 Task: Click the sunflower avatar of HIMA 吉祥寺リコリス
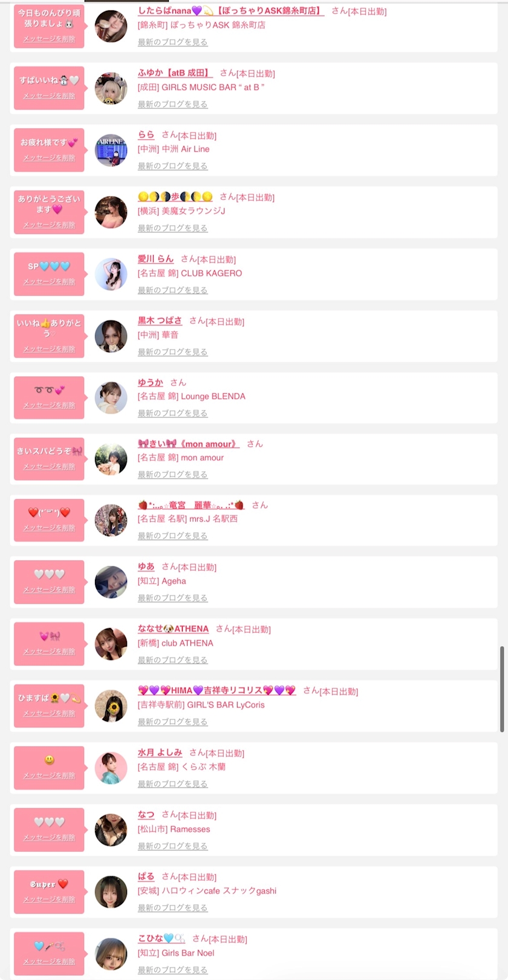pyautogui.click(x=111, y=705)
